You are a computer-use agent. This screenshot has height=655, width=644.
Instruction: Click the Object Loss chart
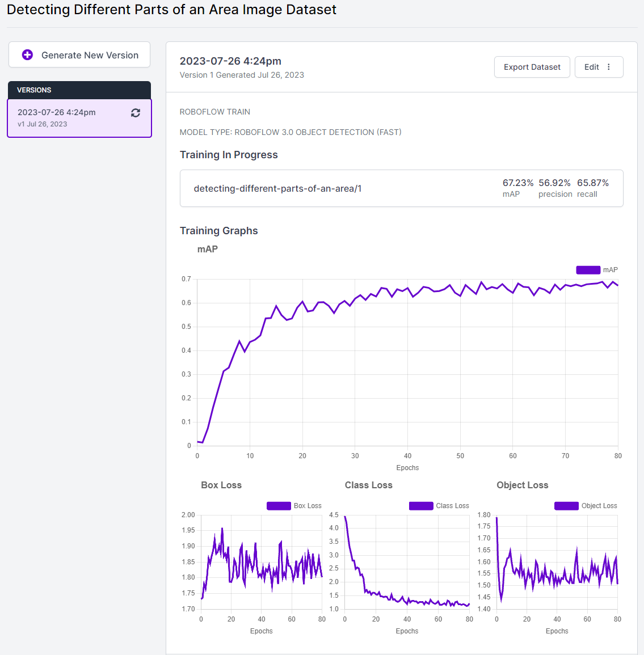point(557,561)
